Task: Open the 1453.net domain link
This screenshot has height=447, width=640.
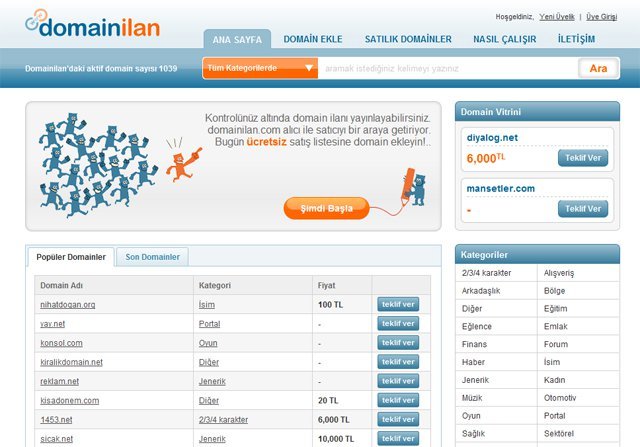Action: pyautogui.click(x=56, y=420)
